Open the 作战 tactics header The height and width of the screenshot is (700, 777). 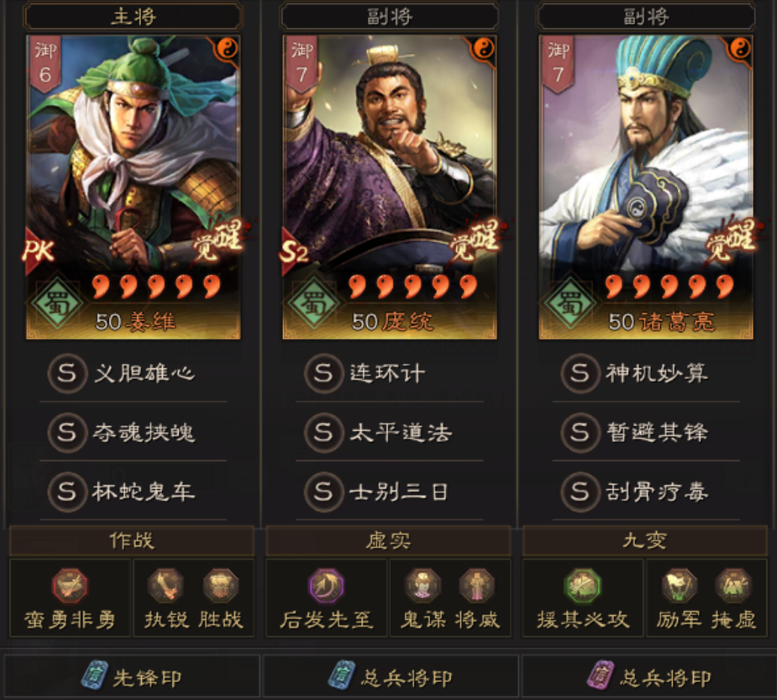pos(132,540)
